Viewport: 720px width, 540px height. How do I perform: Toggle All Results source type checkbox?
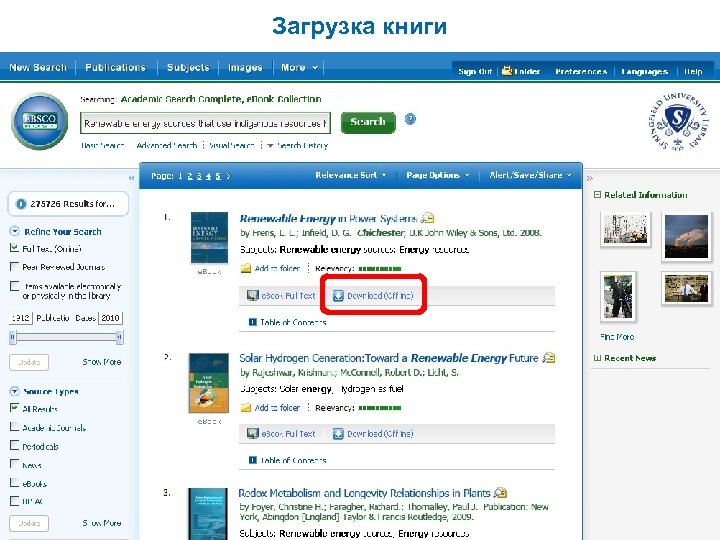(x=14, y=408)
